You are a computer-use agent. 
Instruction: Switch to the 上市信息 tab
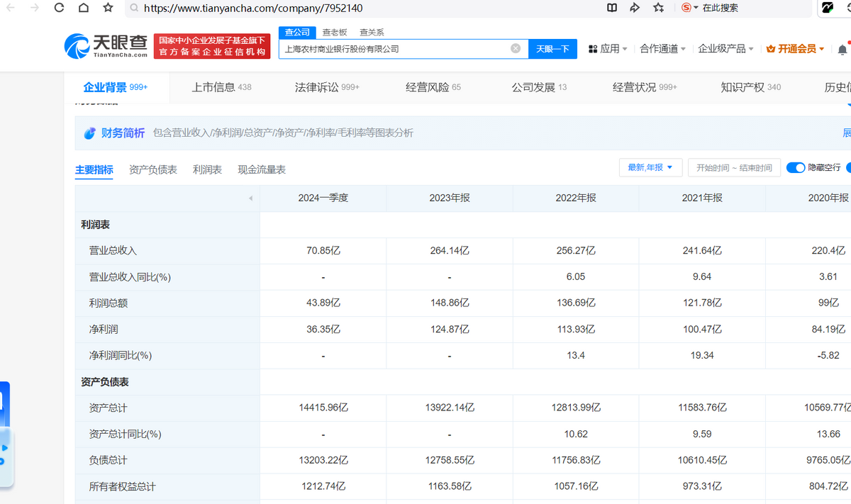pos(221,87)
